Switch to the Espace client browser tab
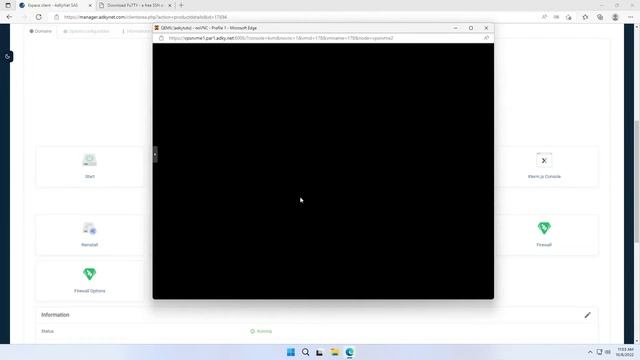The image size is (640, 360). point(52,5)
